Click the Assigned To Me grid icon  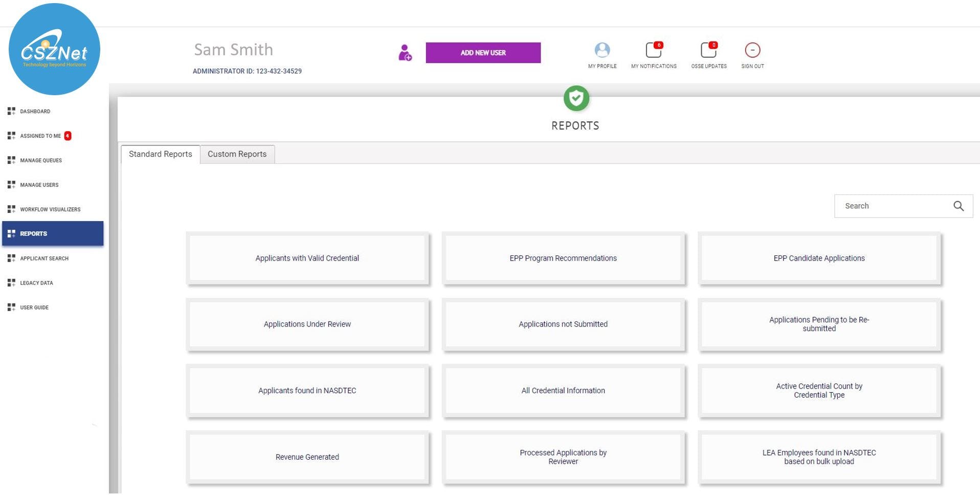point(11,136)
